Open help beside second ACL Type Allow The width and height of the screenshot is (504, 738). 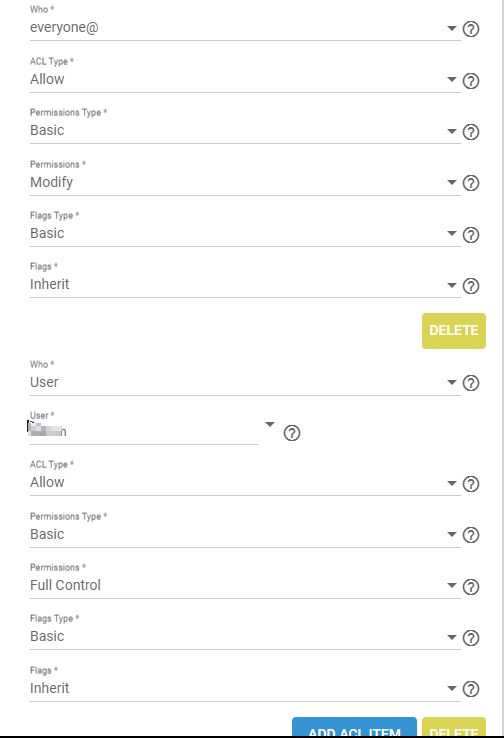point(471,484)
